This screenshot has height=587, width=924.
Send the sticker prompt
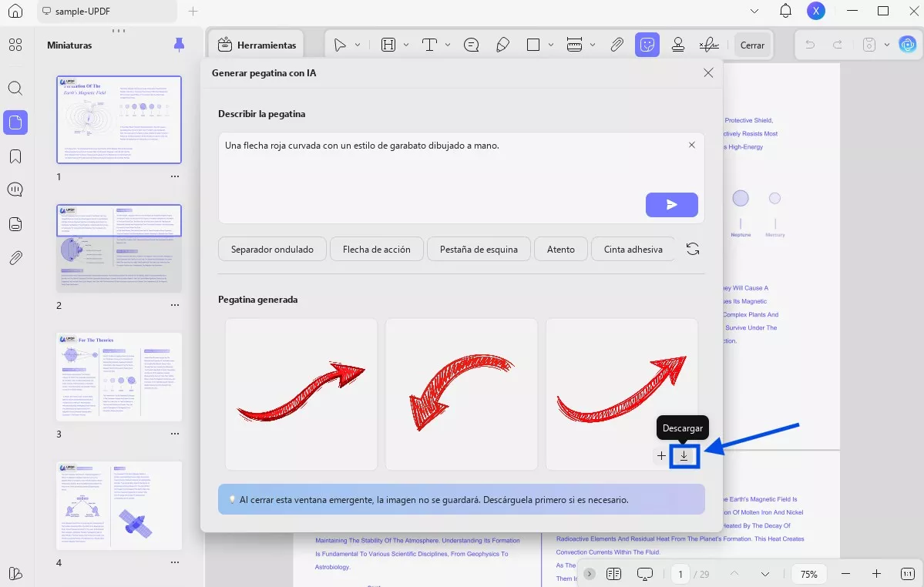click(x=672, y=205)
